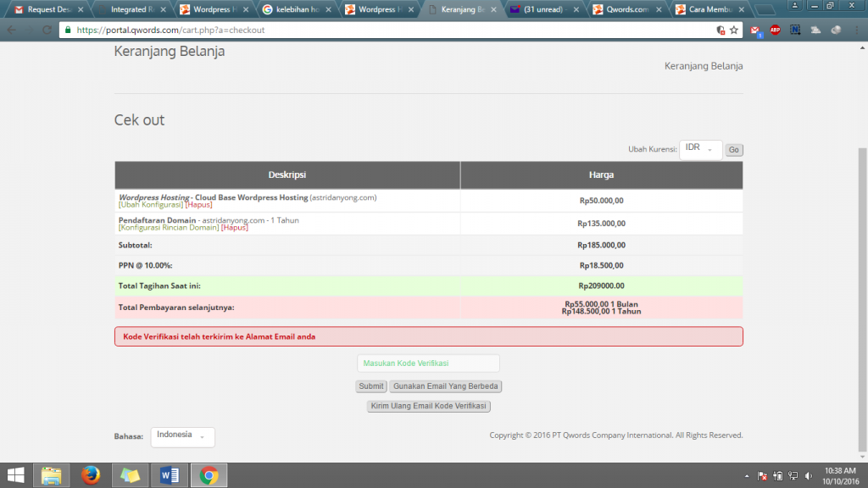The height and width of the screenshot is (488, 868).
Task: Open the Ubah Kurensi IDR dropdown
Action: click(700, 149)
